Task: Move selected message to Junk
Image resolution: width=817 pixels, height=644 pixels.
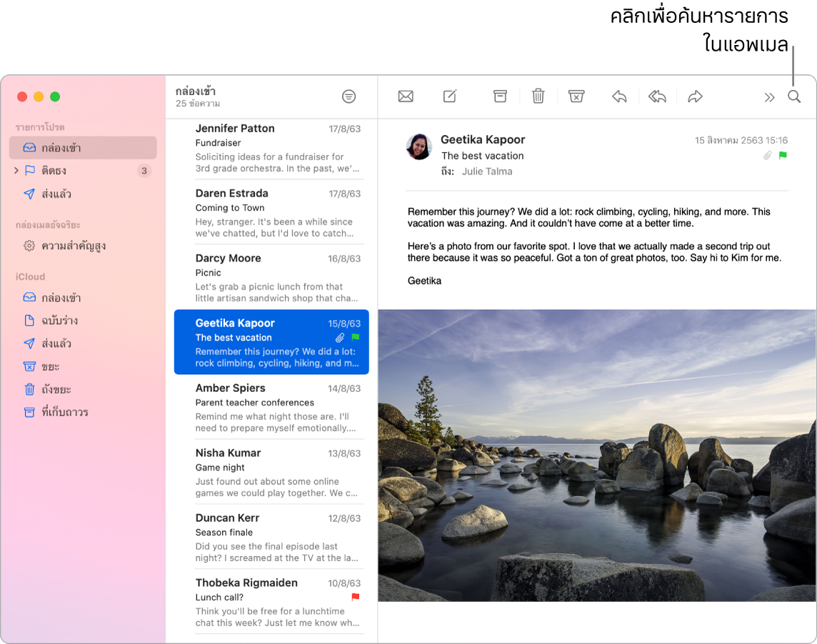Action: [x=576, y=96]
